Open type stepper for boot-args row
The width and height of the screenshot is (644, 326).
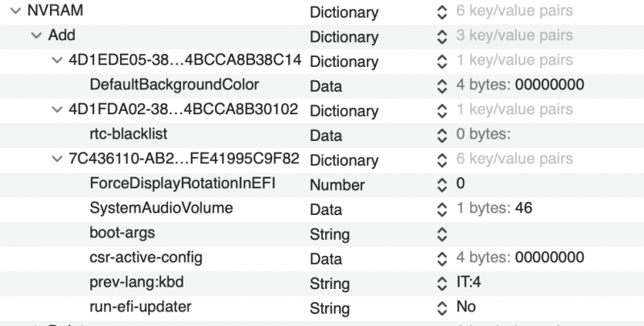pyautogui.click(x=440, y=234)
